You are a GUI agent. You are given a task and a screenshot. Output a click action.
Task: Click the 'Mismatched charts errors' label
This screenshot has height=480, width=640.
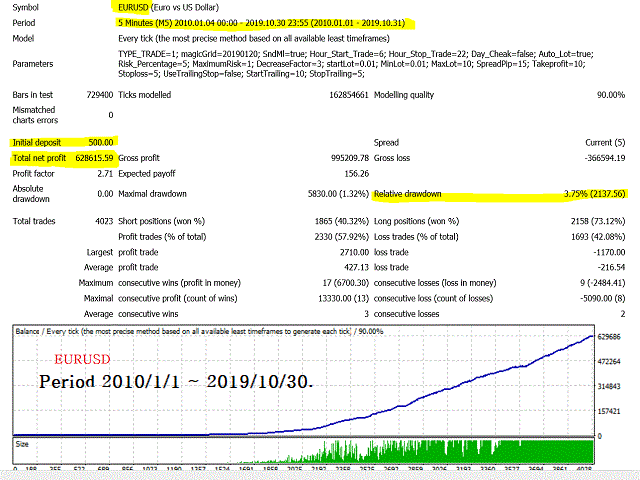[x=35, y=115]
